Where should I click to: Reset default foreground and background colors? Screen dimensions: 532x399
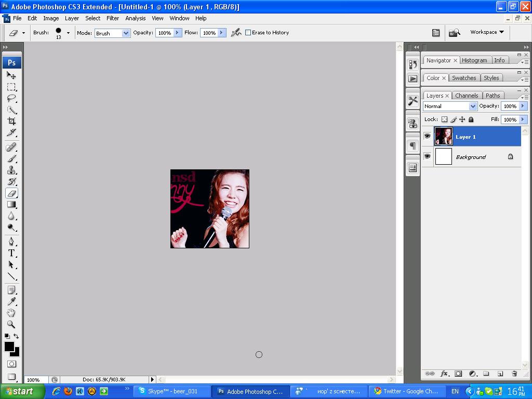[7, 336]
